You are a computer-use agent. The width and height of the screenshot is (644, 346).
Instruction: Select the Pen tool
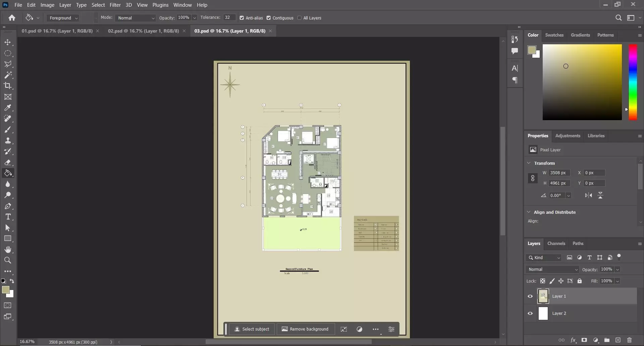pos(8,206)
